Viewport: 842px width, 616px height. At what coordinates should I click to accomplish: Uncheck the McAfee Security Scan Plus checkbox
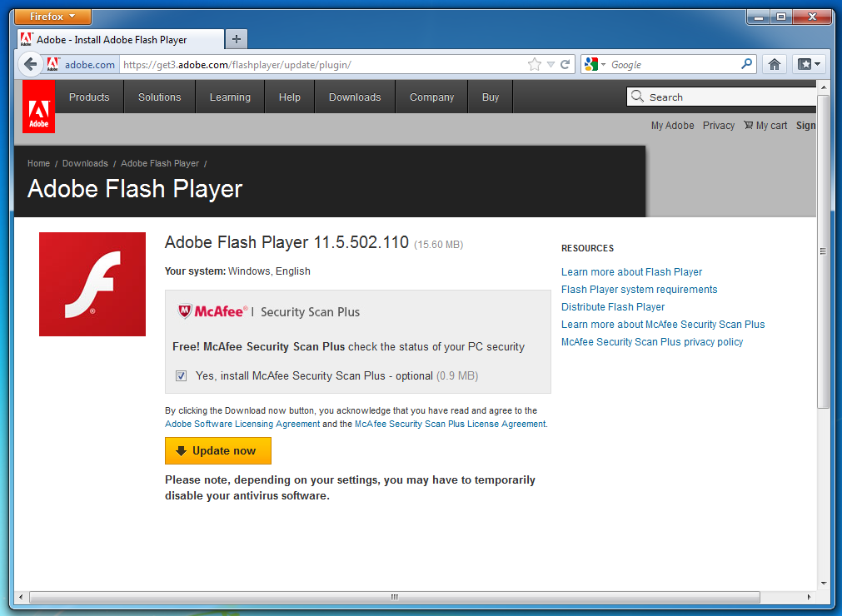[x=181, y=375]
